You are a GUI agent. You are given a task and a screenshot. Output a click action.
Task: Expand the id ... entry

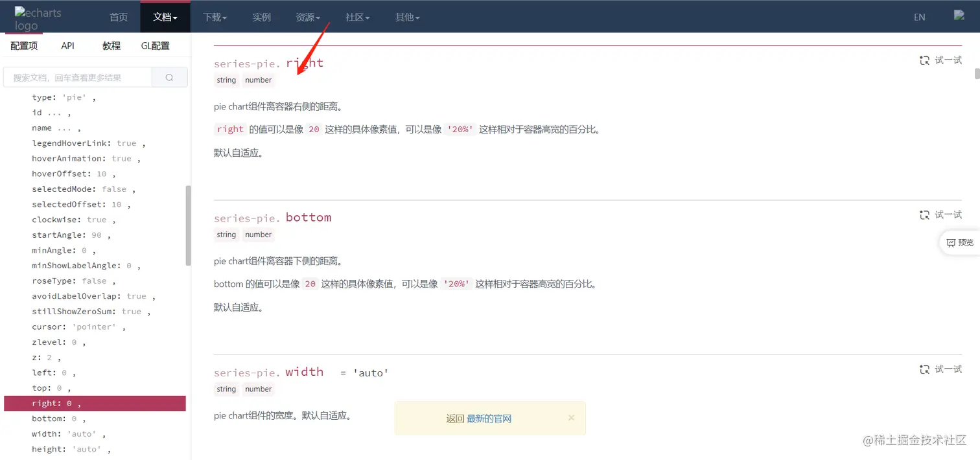51,113
